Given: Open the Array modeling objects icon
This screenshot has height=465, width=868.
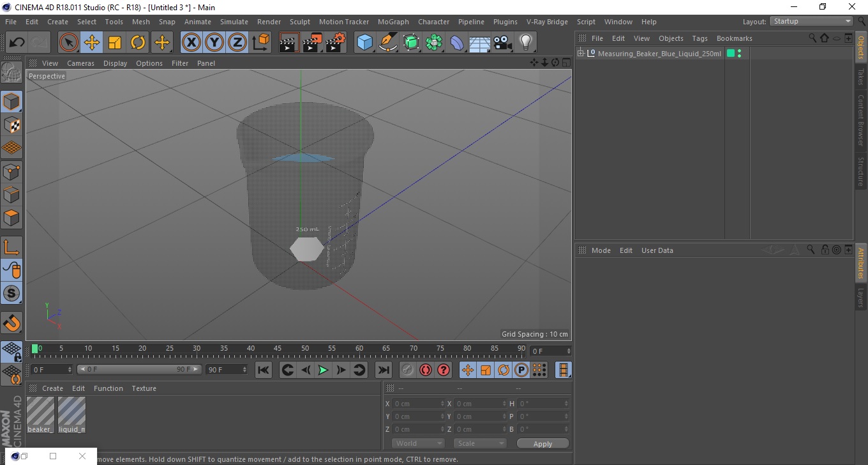Looking at the screenshot, I should click(434, 43).
